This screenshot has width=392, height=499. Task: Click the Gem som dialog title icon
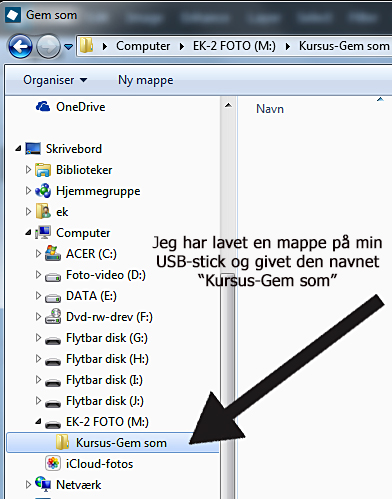click(x=13, y=15)
